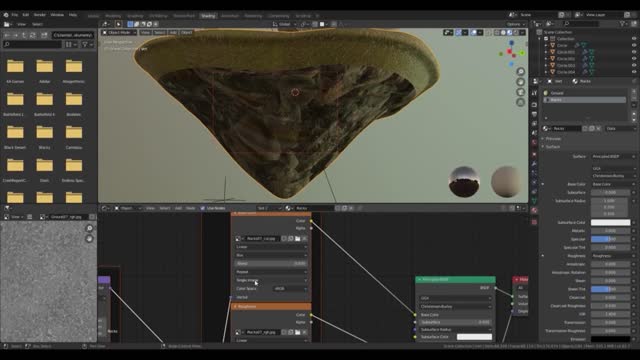
Task: Toggle Use Nodes checkbox
Action: click(202, 208)
